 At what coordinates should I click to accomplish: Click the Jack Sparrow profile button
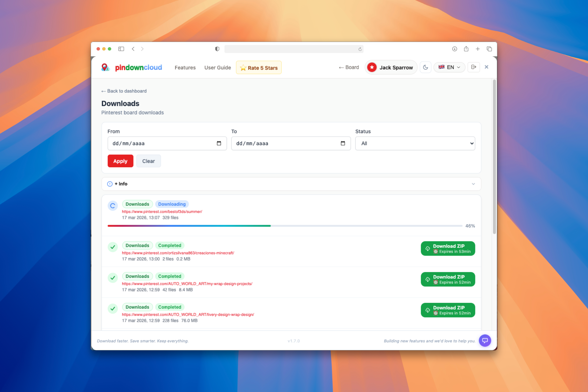pyautogui.click(x=391, y=67)
